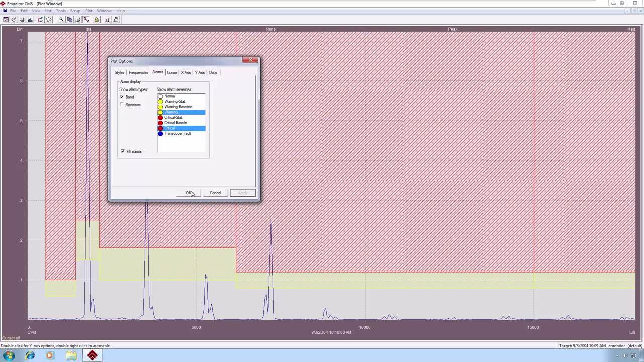Open the Plot menu
This screenshot has width=644, height=362.
[x=89, y=11]
